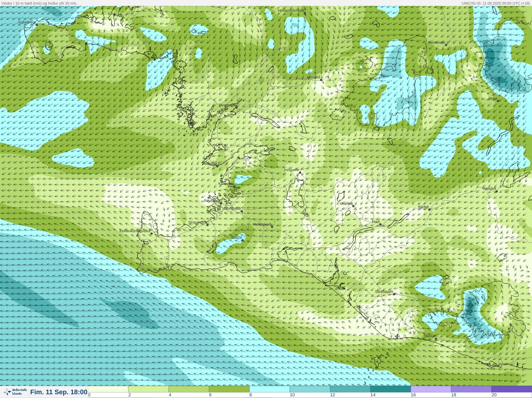Select the 10–12 m/s turquoise legend swatch

point(310,389)
